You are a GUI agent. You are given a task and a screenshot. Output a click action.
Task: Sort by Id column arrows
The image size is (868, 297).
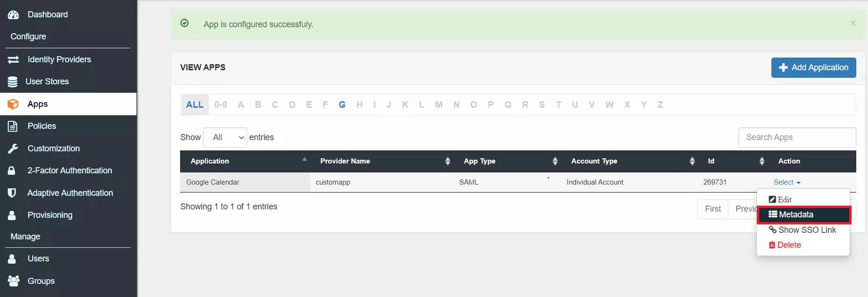point(762,161)
